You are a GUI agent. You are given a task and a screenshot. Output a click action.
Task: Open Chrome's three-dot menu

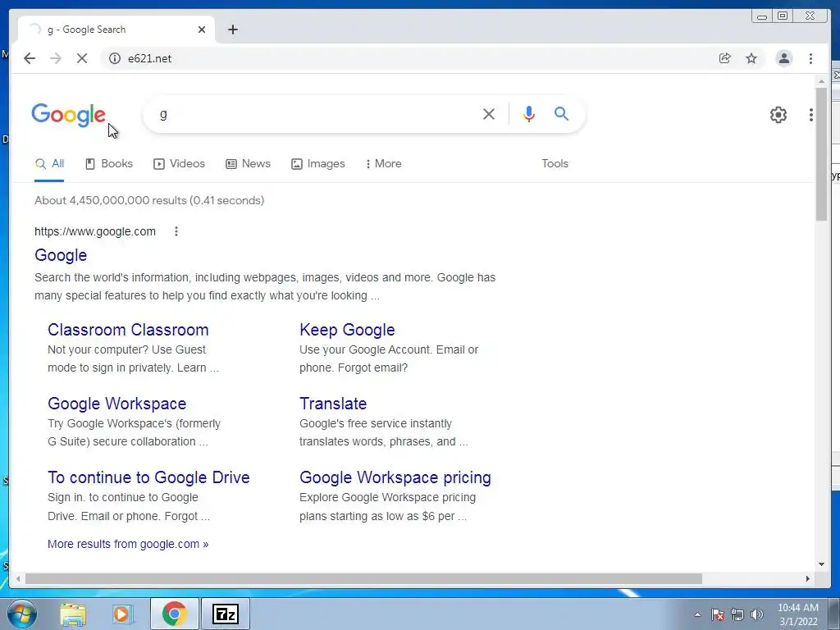point(810,58)
